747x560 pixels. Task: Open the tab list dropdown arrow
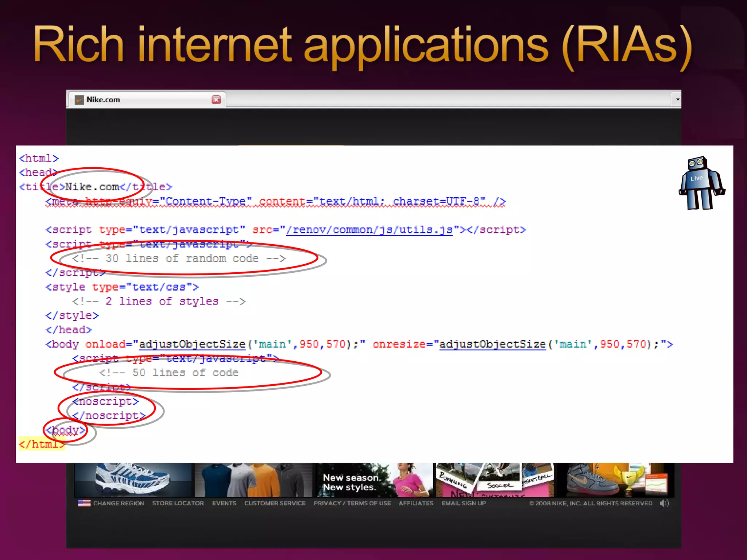click(x=677, y=99)
